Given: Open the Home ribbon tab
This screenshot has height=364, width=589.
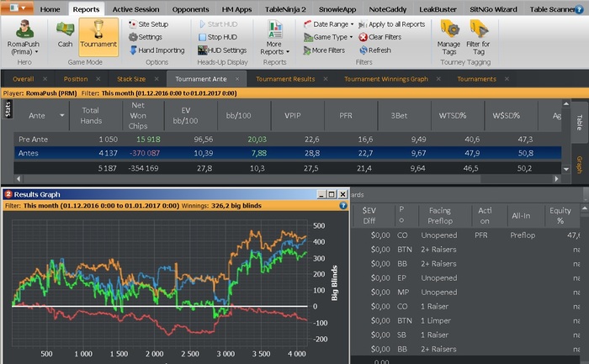Looking at the screenshot, I should [50, 9].
